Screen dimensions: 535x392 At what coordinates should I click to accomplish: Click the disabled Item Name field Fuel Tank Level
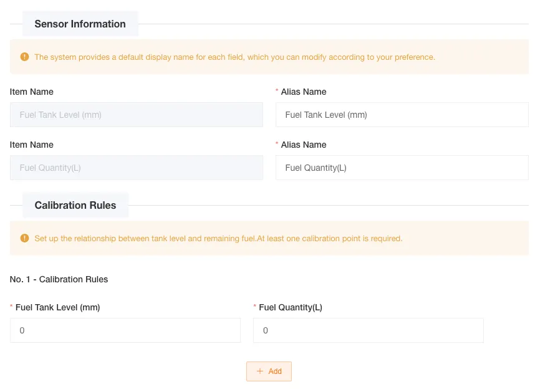pos(136,115)
